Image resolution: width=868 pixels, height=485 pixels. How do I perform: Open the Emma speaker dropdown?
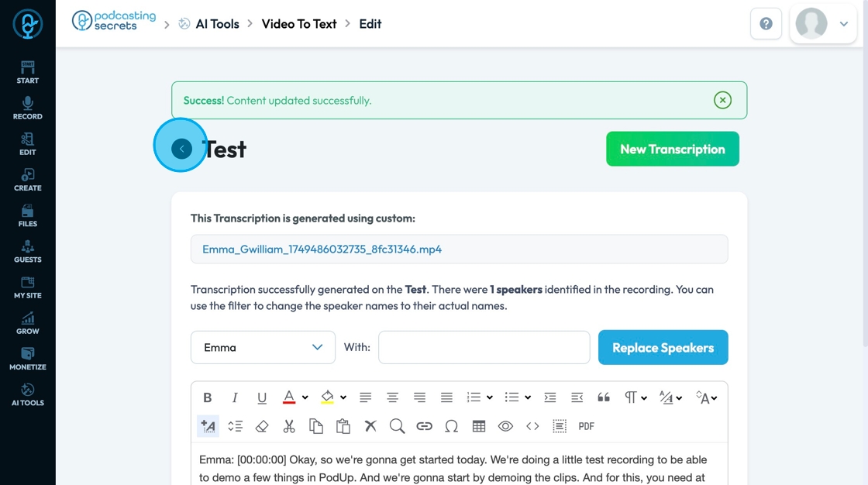[263, 347]
